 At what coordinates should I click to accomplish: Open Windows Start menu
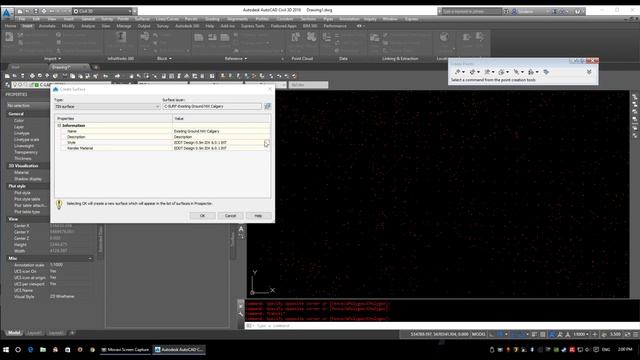pos(6,350)
